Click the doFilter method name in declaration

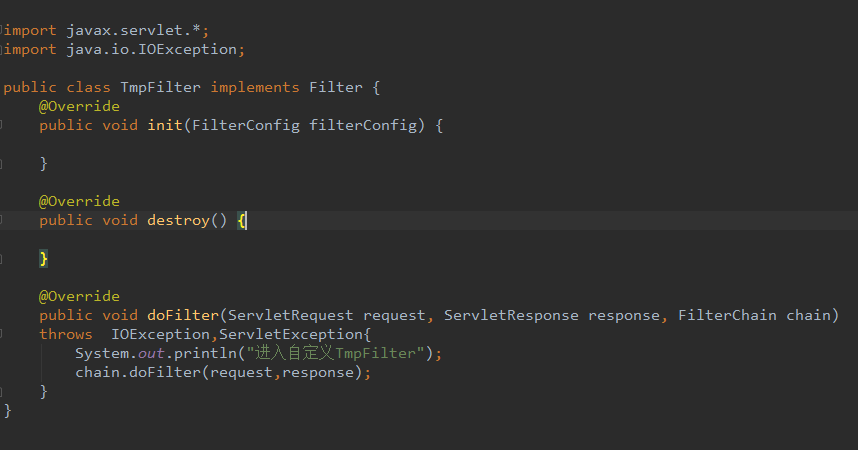coord(182,315)
